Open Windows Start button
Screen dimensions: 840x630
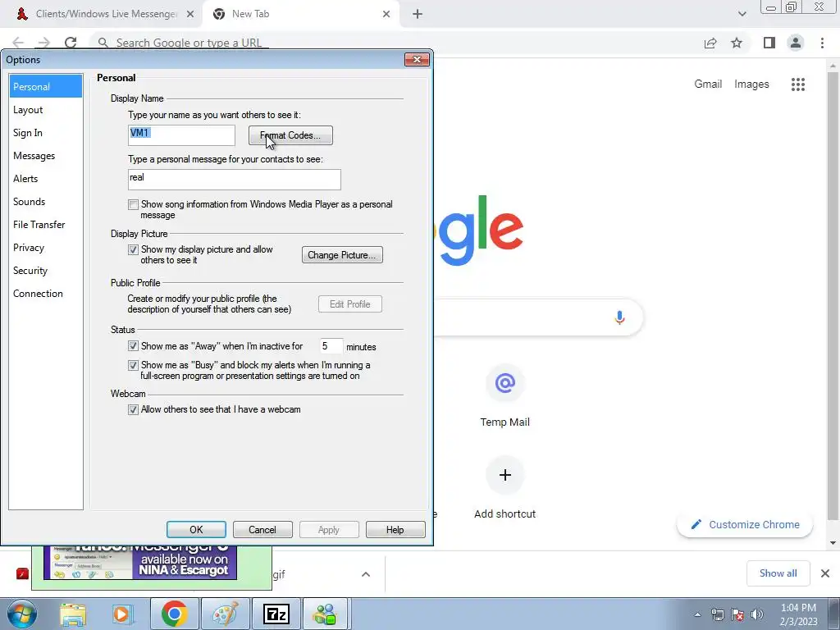[x=22, y=614]
